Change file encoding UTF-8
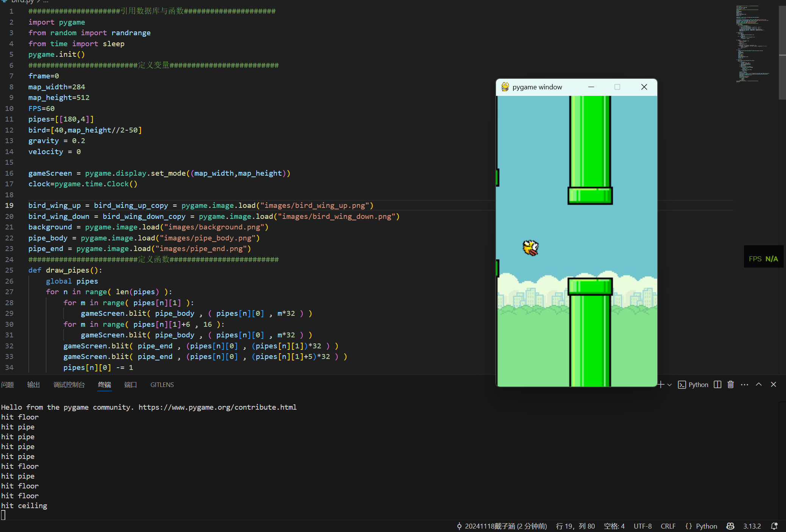The width and height of the screenshot is (786, 532). coord(643,526)
